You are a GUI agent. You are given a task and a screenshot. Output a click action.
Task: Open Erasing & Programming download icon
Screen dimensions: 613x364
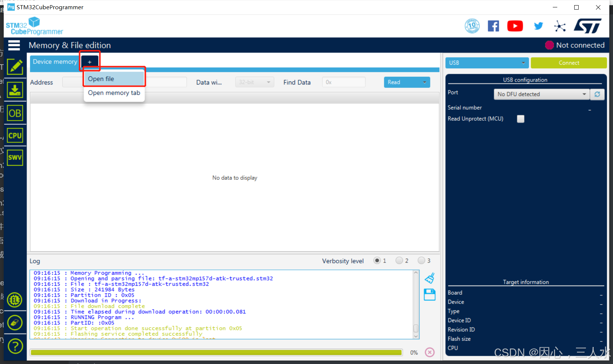coord(15,90)
